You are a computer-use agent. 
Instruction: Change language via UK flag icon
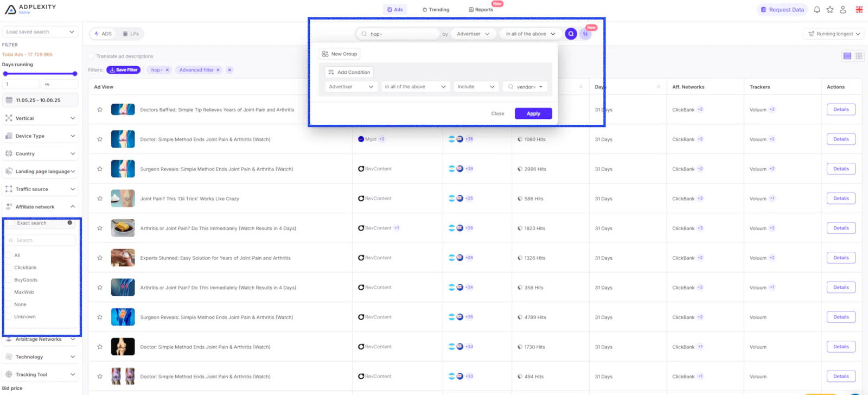859,10
